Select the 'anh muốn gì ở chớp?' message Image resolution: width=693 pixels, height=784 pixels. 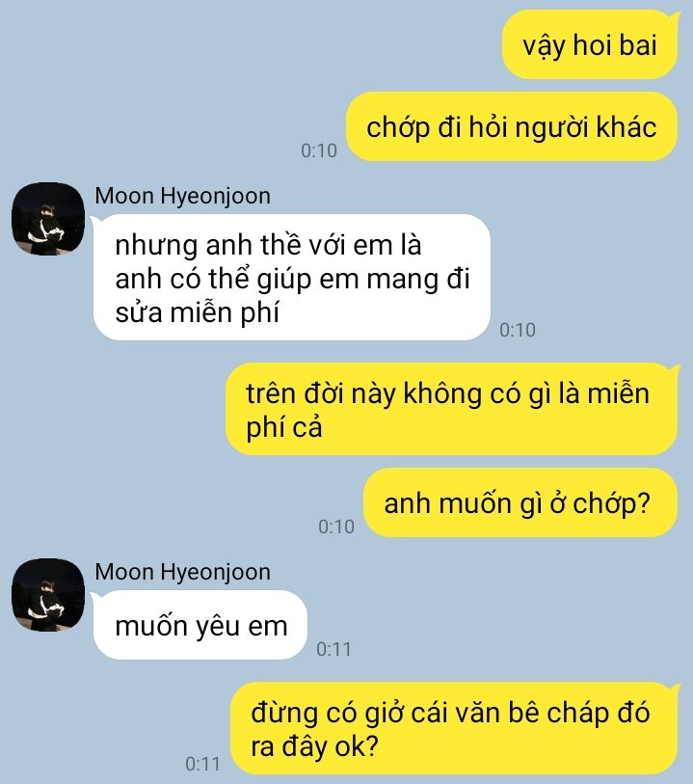coord(520,502)
